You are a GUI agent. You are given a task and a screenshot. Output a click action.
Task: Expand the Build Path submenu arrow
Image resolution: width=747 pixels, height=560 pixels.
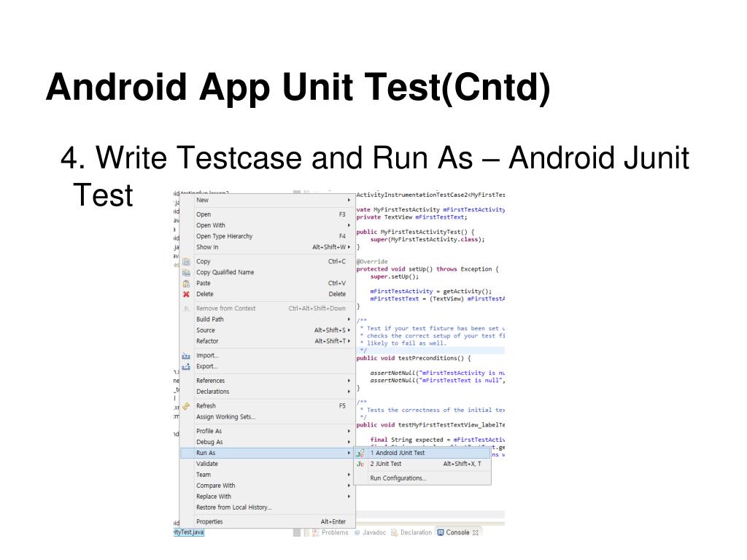pyautogui.click(x=349, y=319)
